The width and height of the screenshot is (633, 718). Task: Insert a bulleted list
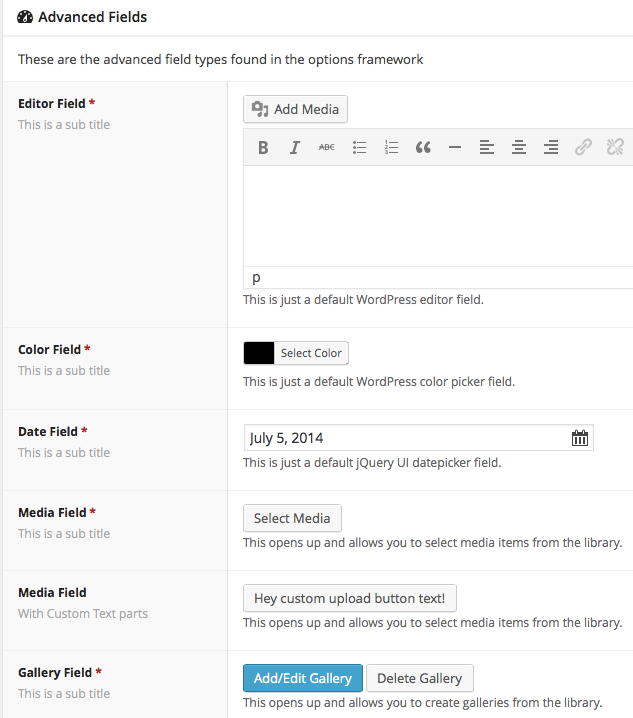359,148
